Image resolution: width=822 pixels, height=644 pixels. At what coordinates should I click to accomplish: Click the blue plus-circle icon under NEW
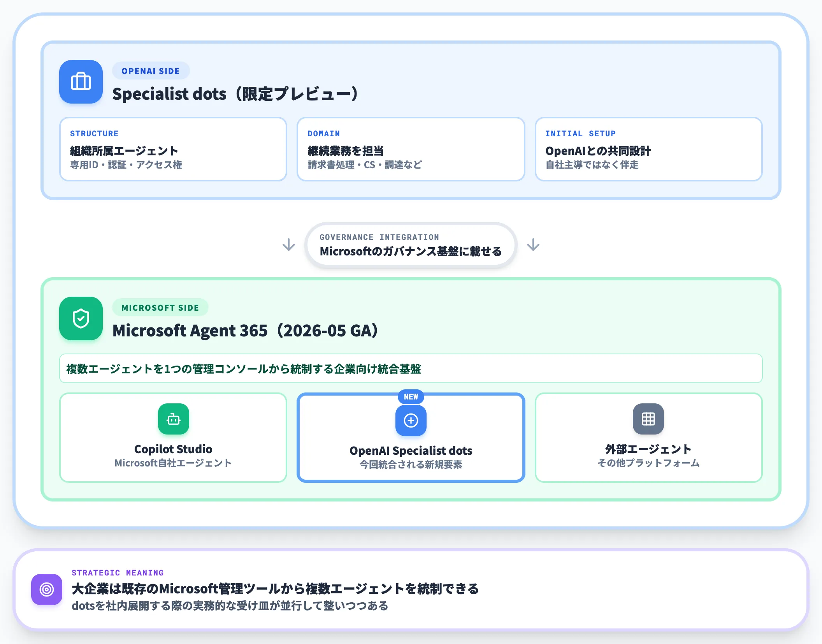(411, 421)
